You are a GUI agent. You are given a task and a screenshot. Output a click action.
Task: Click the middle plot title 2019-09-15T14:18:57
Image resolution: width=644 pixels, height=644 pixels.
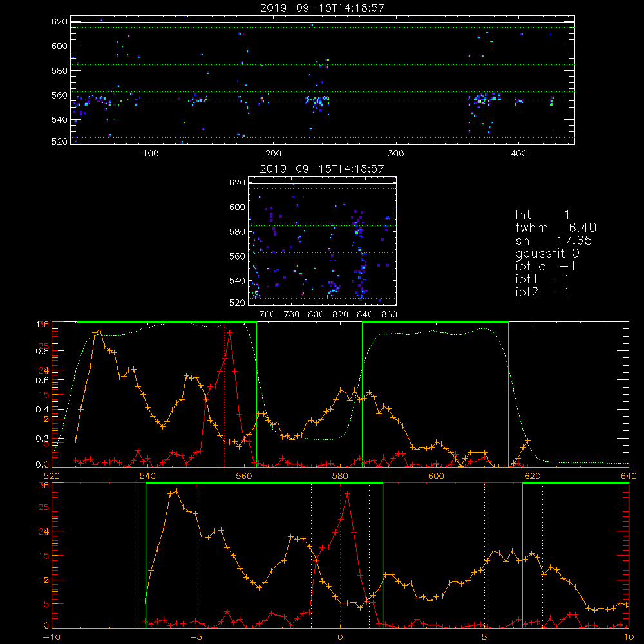(x=322, y=169)
